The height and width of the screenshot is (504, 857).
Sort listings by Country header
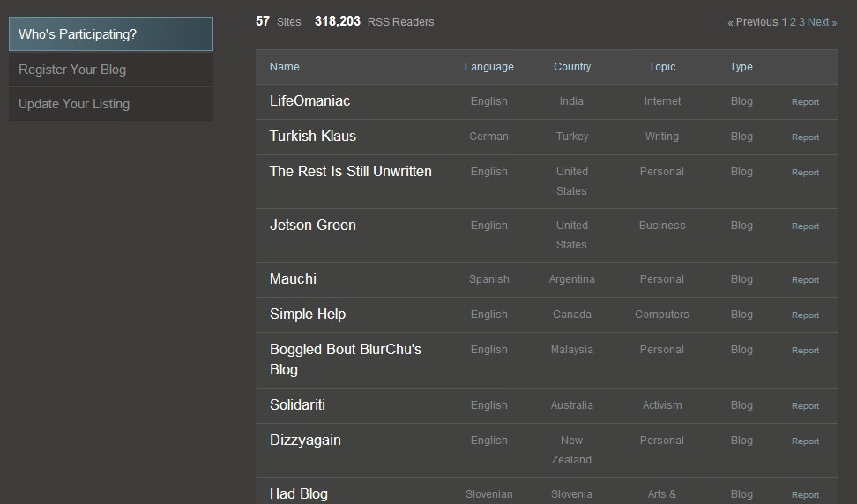(572, 67)
